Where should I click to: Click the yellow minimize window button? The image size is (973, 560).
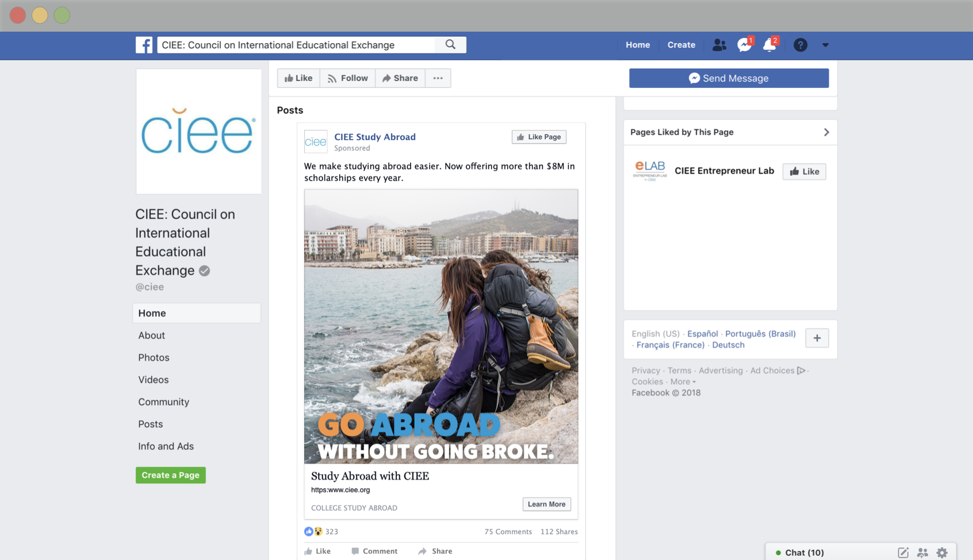tap(40, 15)
